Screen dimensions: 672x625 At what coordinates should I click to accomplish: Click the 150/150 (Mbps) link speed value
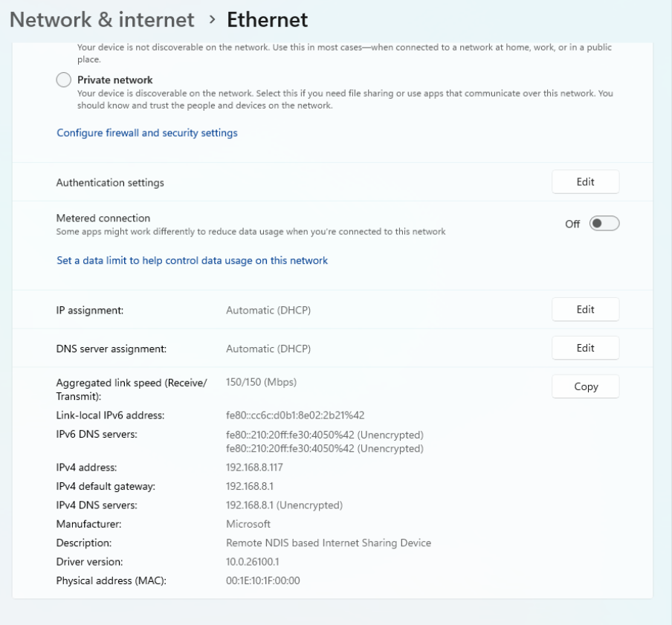click(261, 382)
